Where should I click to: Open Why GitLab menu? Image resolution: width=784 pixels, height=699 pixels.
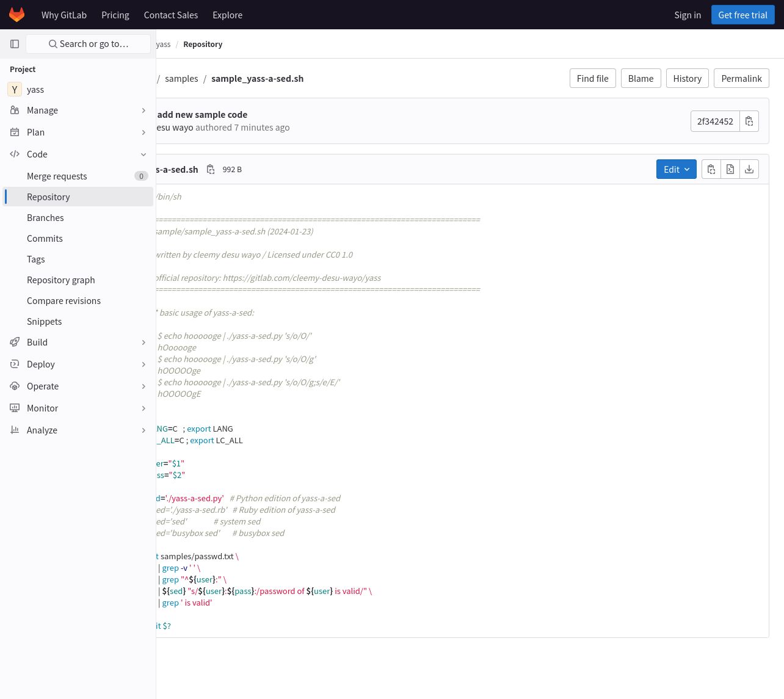64,15
